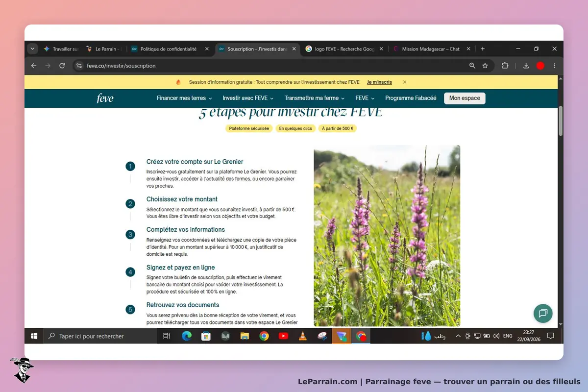Reload the page with refresh icon
The height and width of the screenshot is (392, 588).
click(62, 66)
